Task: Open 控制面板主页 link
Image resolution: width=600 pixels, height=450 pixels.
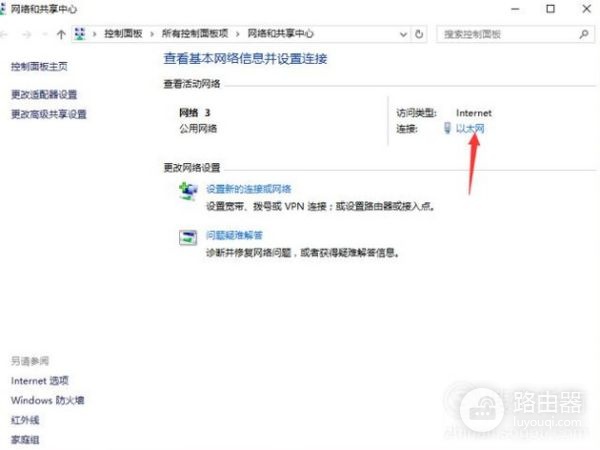Action: (x=39, y=67)
